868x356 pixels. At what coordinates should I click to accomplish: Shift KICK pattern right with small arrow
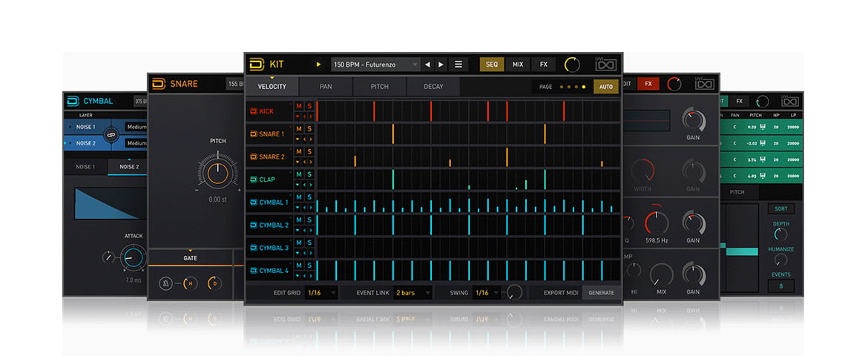coord(311,116)
